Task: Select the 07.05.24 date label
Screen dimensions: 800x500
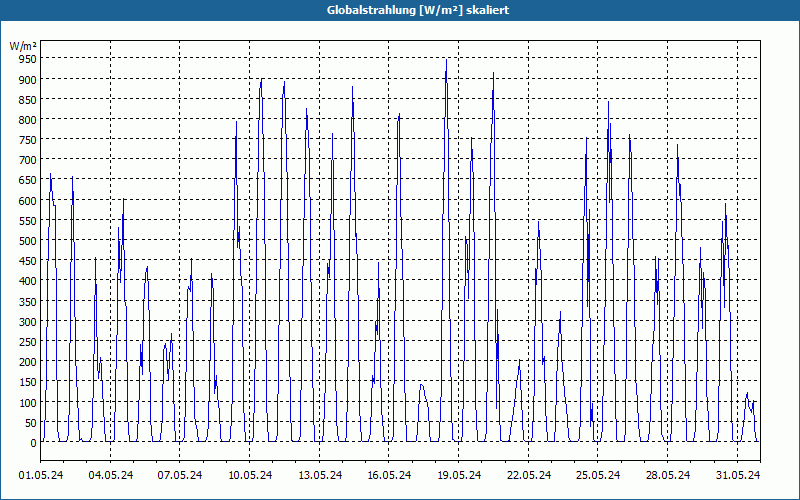Action: click(x=180, y=475)
